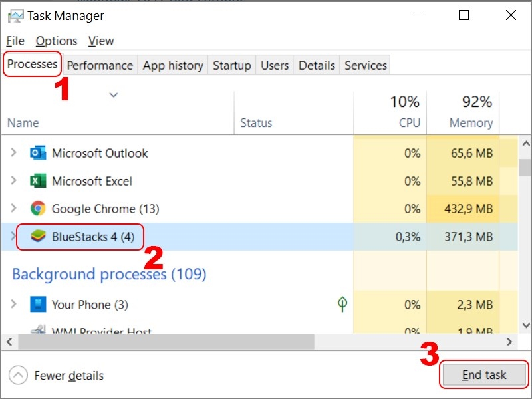Click the 55,8 MB memory value for Excel

[x=471, y=181]
